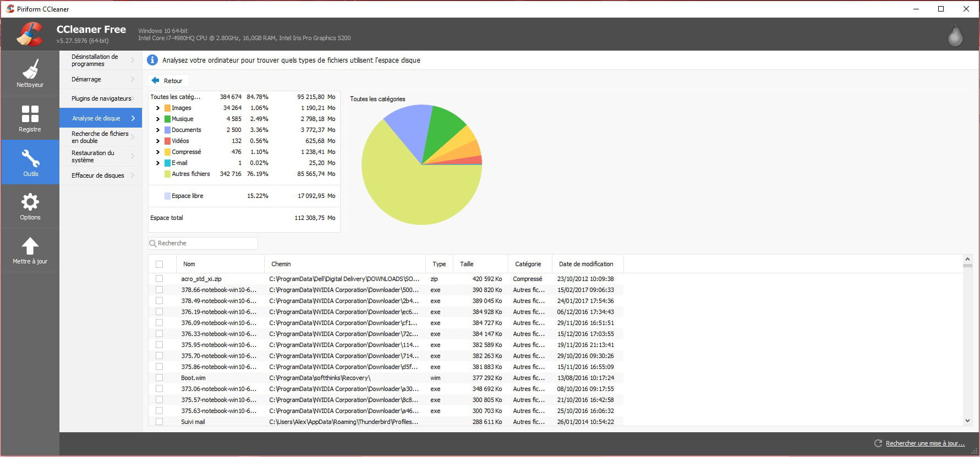The height and width of the screenshot is (457, 980).
Task: Check the Suivi mail file checkbox
Action: coord(159,422)
